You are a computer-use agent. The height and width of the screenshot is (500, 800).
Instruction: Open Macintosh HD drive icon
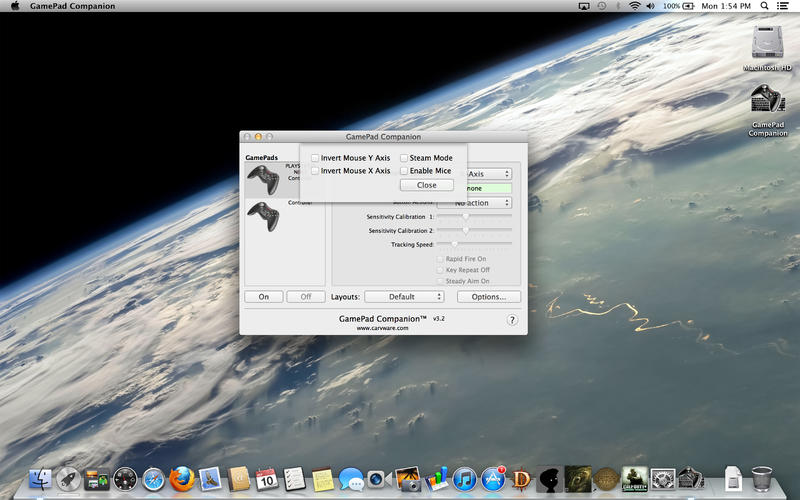coord(768,41)
